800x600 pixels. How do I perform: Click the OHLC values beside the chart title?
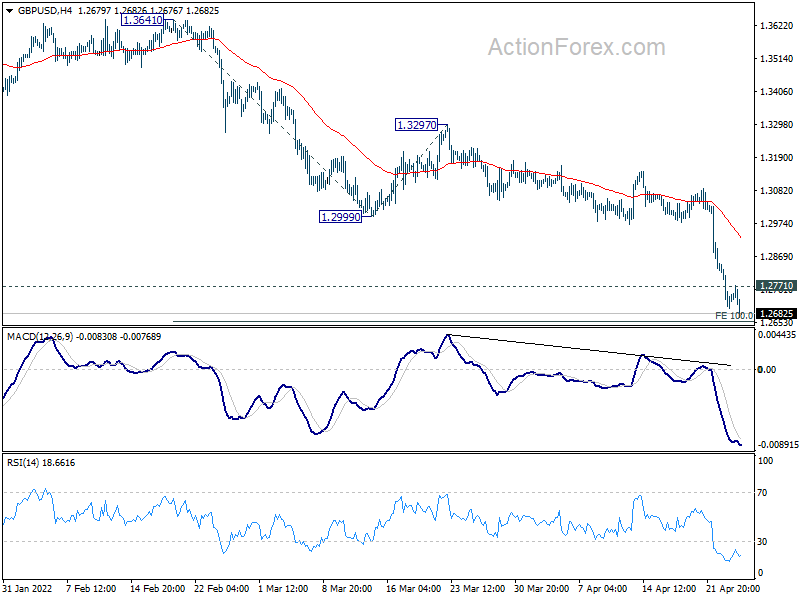point(148,10)
